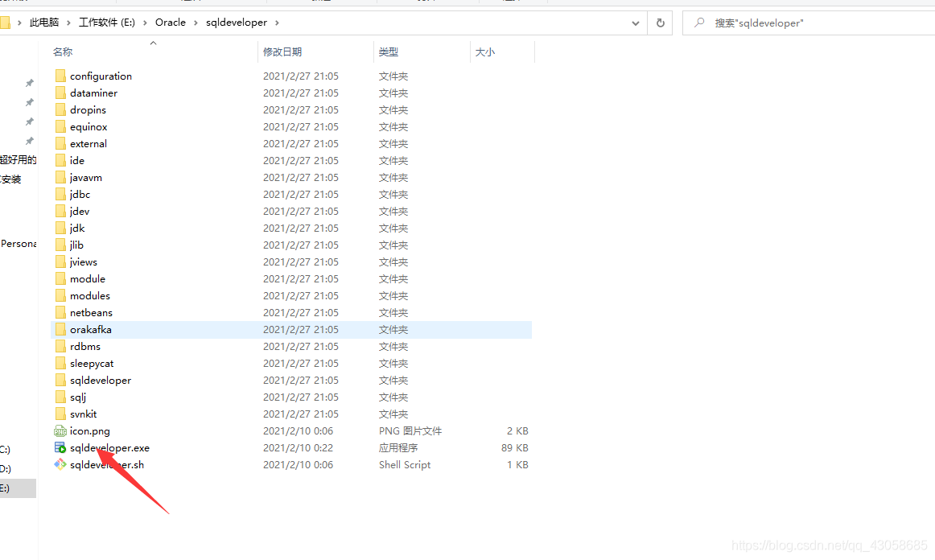
Task: Click the sqldeveloper.exe file name
Action: (x=109, y=448)
